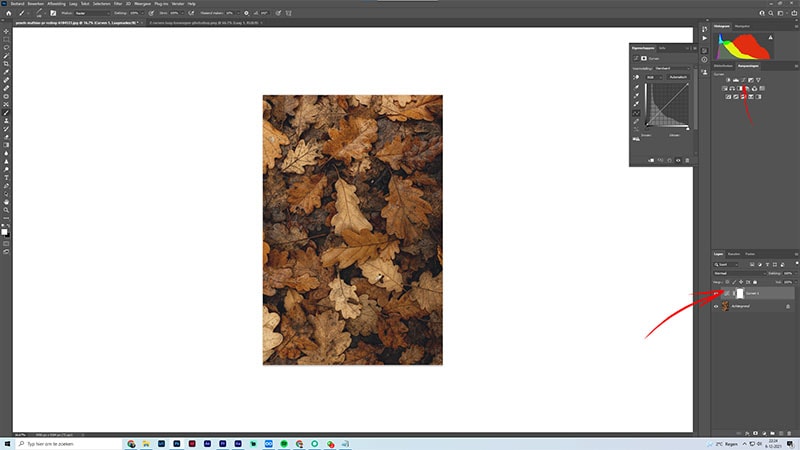Select the Crop tool

tap(6, 64)
